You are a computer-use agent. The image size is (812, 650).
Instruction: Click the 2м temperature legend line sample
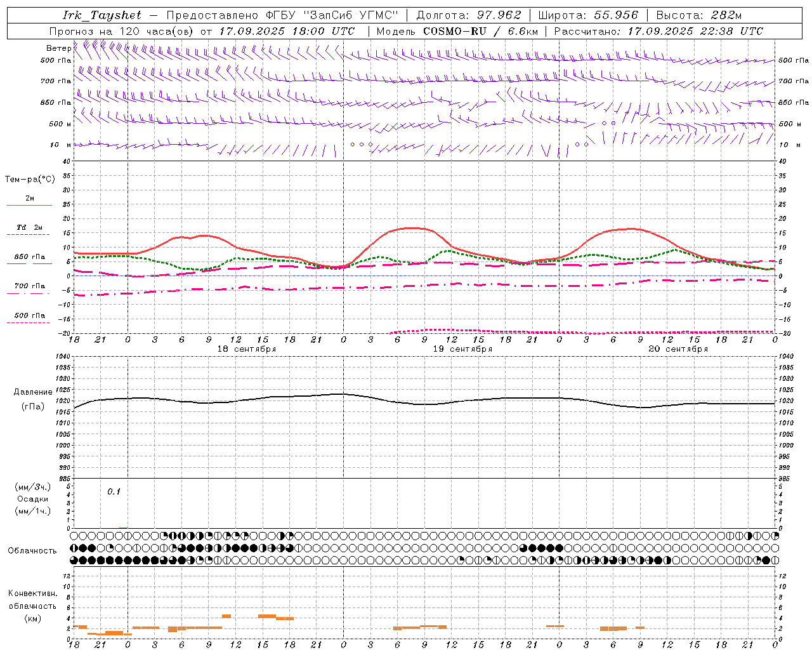tap(29, 205)
